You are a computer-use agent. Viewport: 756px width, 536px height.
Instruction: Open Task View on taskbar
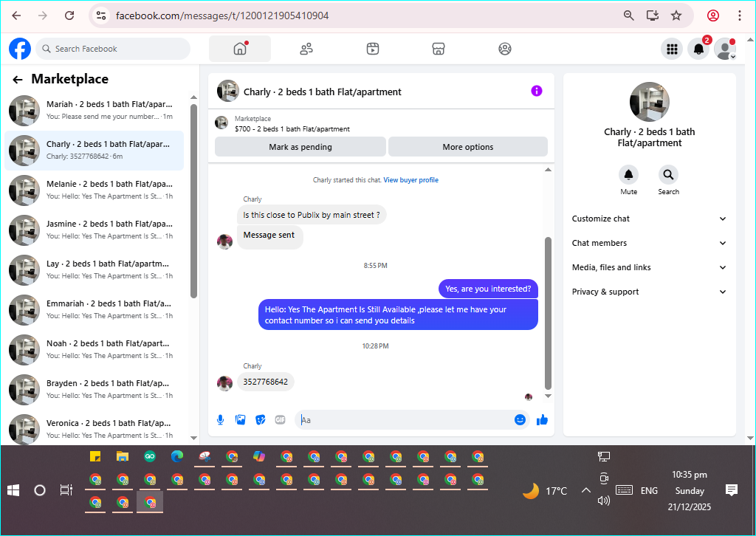[x=66, y=491]
